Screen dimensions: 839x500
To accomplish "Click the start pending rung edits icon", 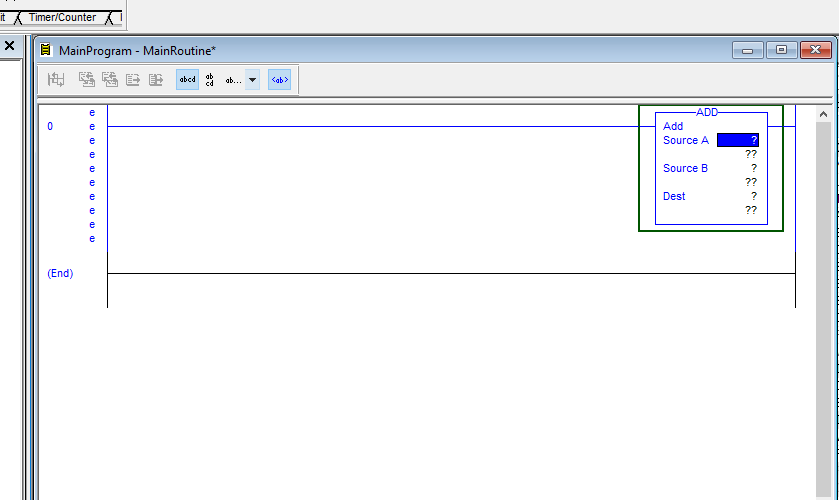I will coord(56,80).
